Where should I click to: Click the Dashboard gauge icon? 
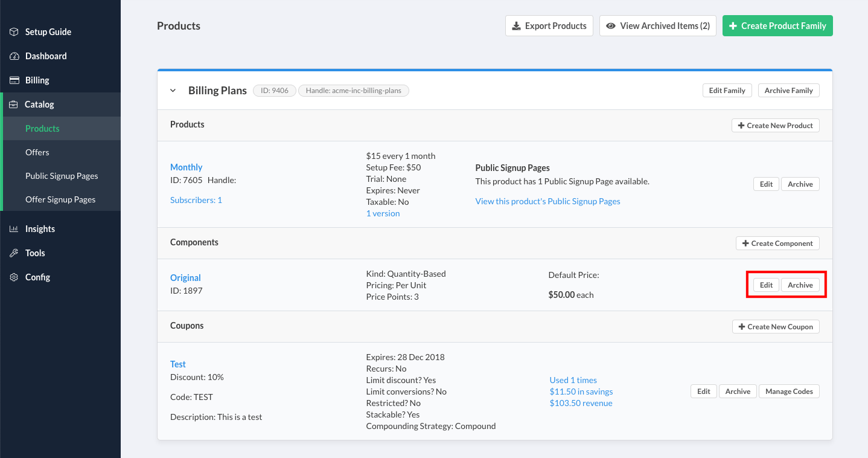click(x=14, y=56)
